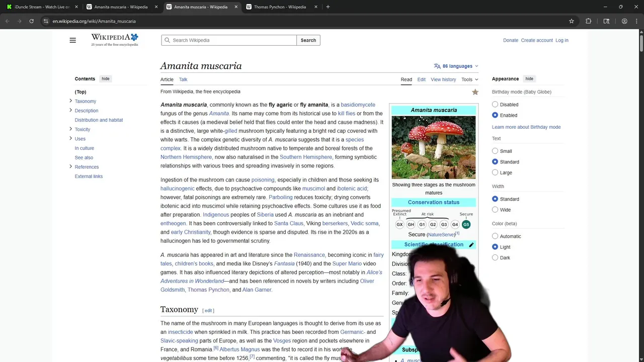Switch to the Article tab
This screenshot has width=644, height=362.
click(x=167, y=79)
